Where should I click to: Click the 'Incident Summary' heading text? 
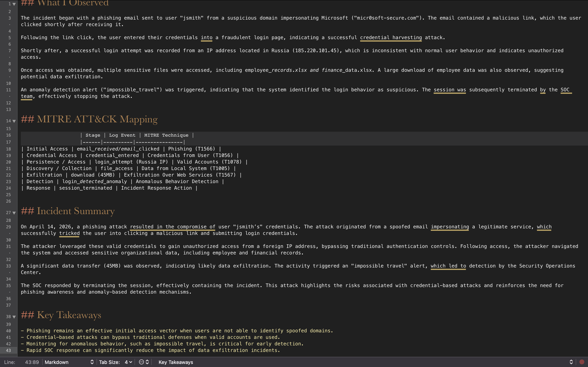(x=76, y=211)
